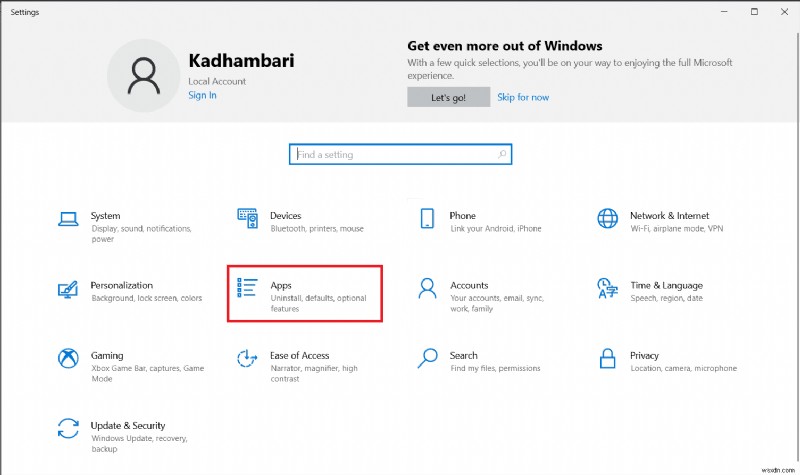Open the System settings monitor icon
The height and width of the screenshot is (475, 800).
tap(68, 218)
